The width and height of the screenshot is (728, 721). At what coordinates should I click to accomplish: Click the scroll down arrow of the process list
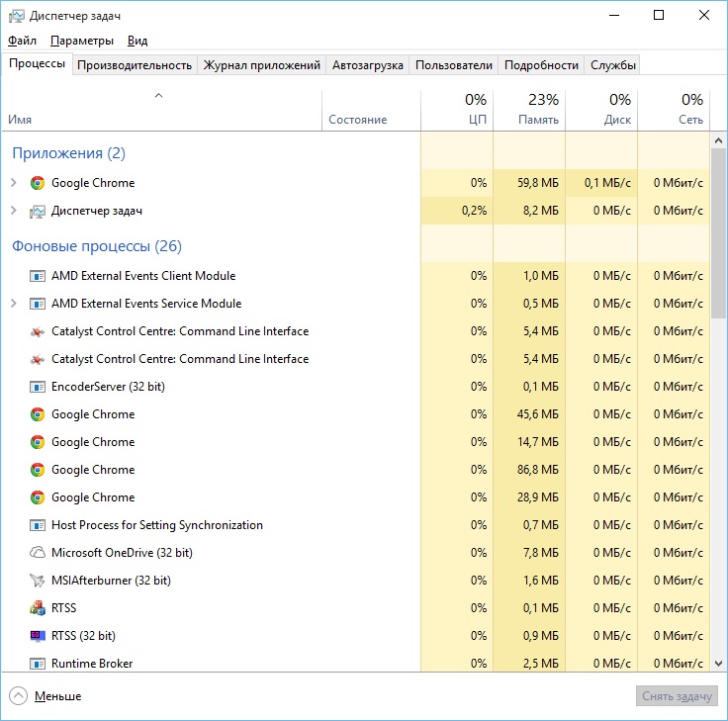tap(719, 663)
